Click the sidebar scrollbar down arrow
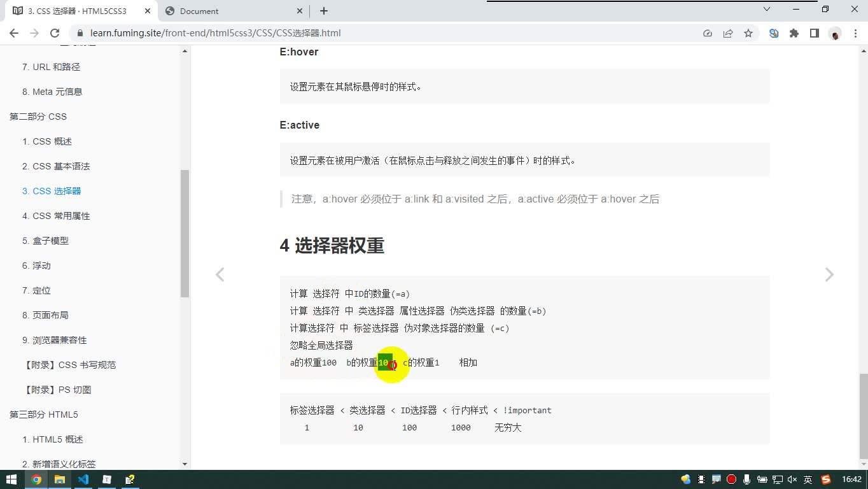 point(185,465)
